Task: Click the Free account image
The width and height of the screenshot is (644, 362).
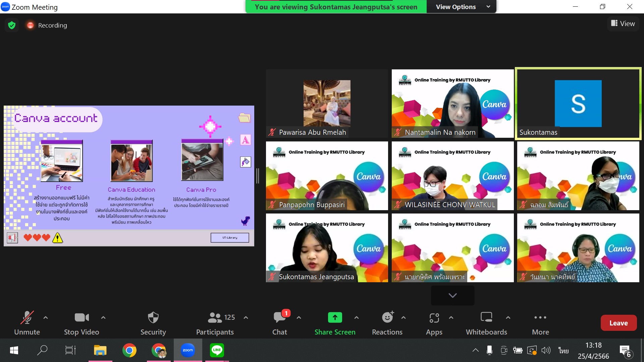Action: click(62, 161)
